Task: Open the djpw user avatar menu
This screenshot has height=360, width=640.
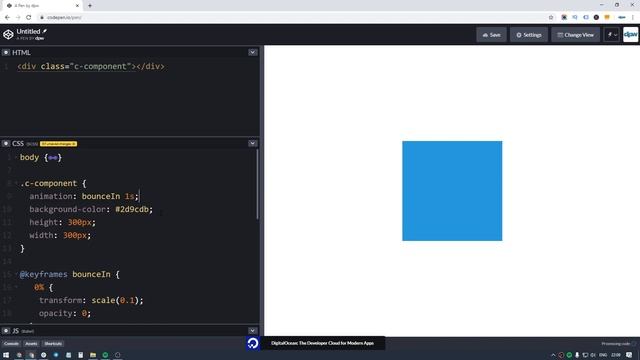Action: [631, 35]
